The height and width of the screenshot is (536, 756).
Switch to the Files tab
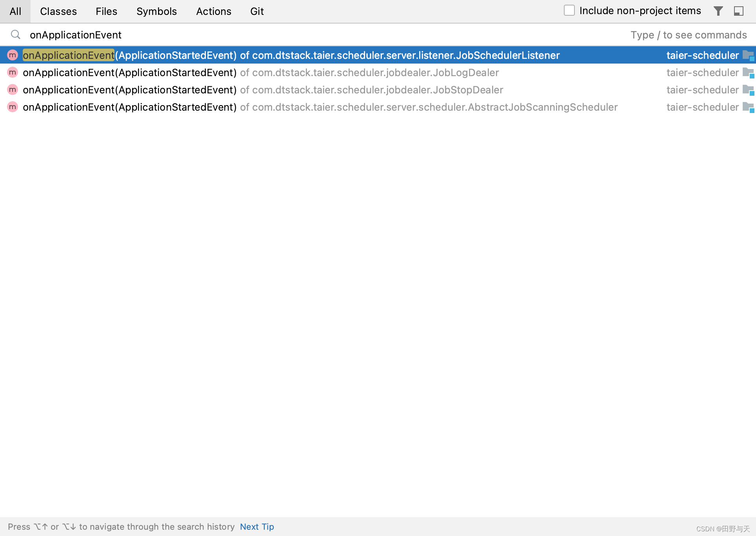(106, 11)
